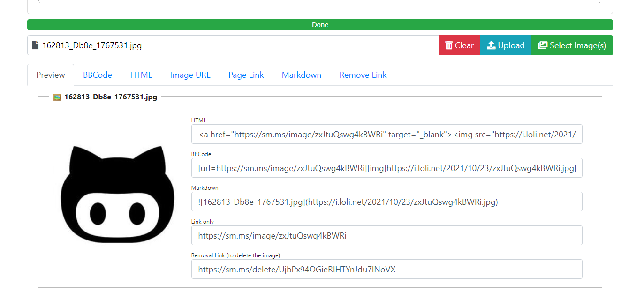Click the Octocat preview image

coord(117,195)
